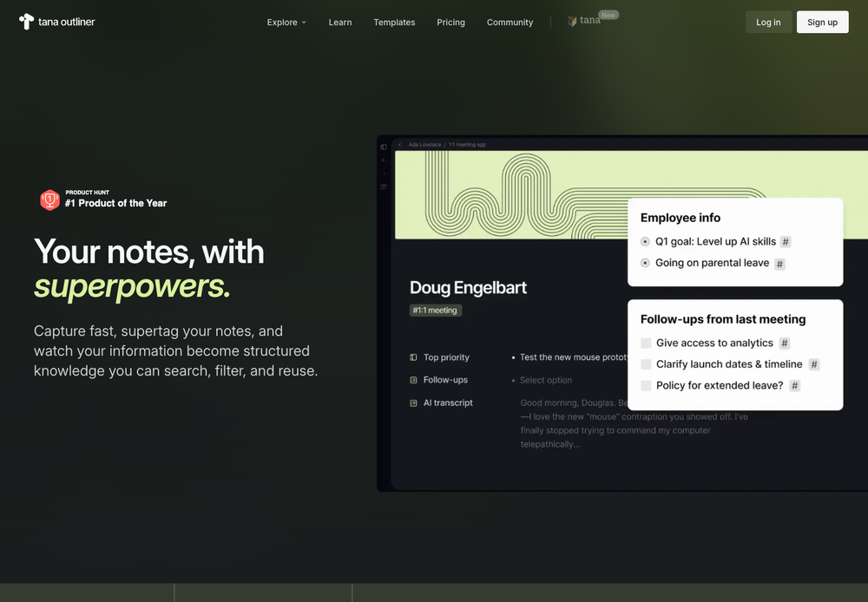Click the Follow-ups field icon
Screen dimensions: 868x602
click(413, 380)
